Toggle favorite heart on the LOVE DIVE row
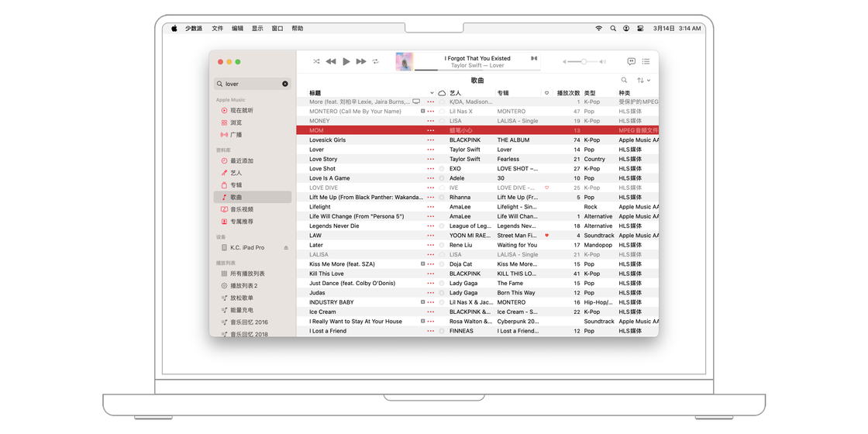The image size is (868, 434). (x=546, y=188)
